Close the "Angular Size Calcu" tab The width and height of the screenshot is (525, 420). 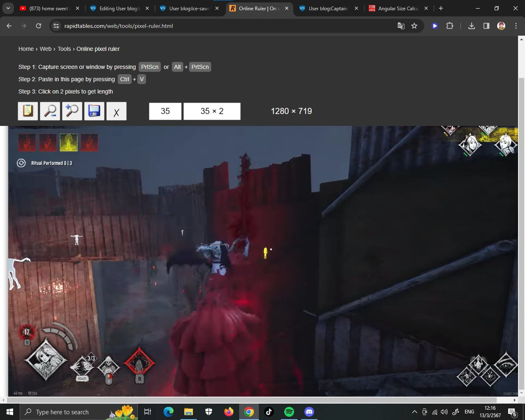tap(426, 8)
